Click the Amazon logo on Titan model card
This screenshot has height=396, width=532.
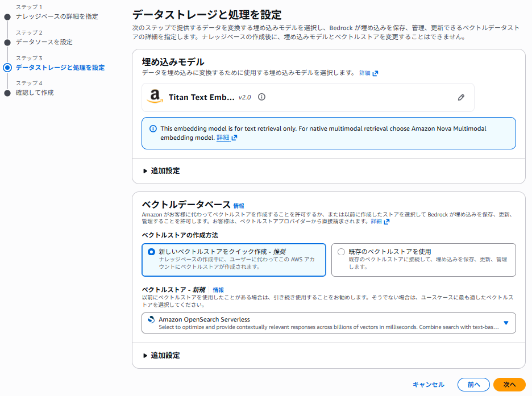tap(155, 96)
